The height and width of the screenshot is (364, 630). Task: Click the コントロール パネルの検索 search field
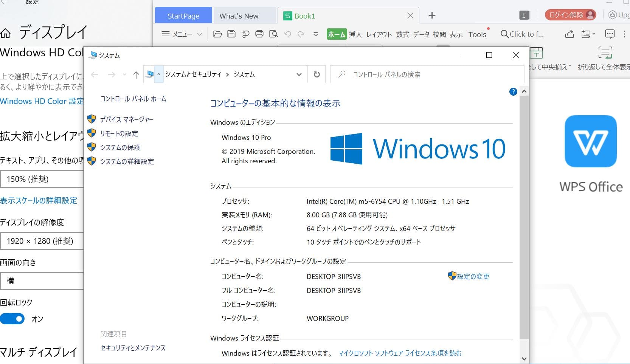(x=427, y=74)
